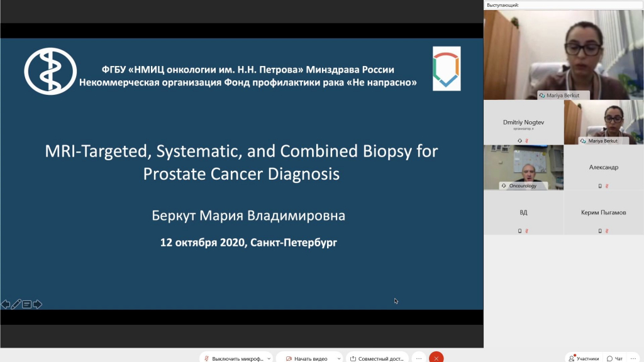644x362 pixels.
Task: Select the Александр participant tile
Action: (604, 168)
